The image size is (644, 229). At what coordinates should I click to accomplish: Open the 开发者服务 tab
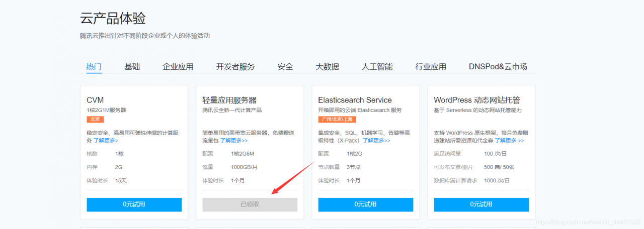235,67
